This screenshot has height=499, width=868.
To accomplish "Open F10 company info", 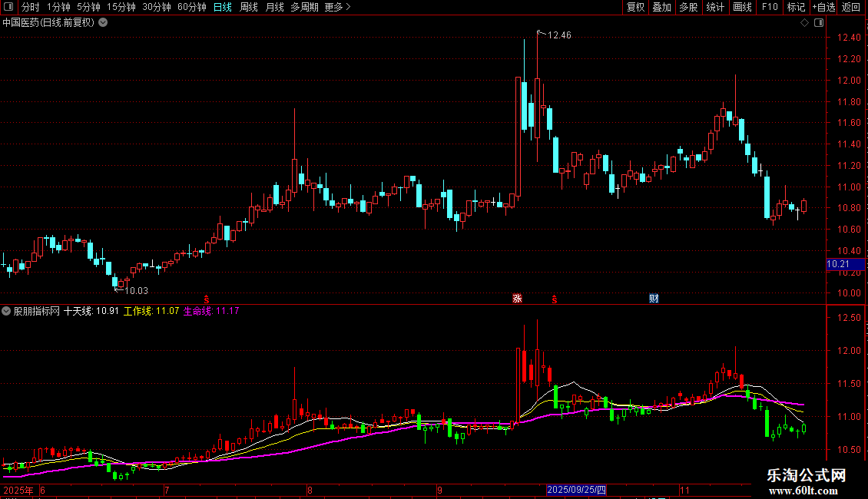I will (770, 7).
